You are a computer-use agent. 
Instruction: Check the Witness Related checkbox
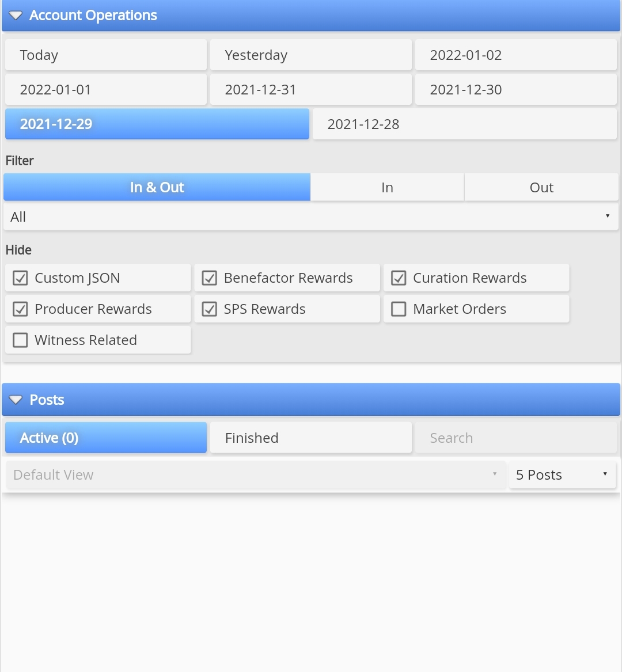20,340
